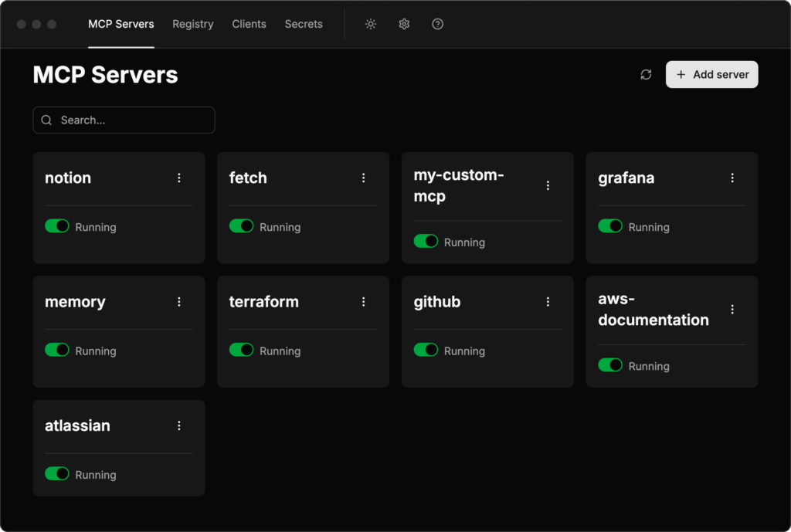This screenshot has height=532, width=791.
Task: Switch to light mode with the sun icon
Action: tap(370, 24)
